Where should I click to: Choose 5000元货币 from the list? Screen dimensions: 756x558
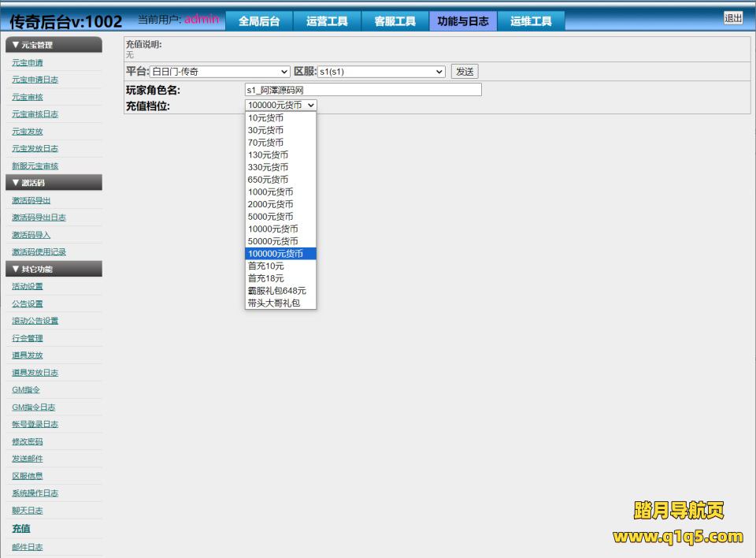(x=270, y=217)
